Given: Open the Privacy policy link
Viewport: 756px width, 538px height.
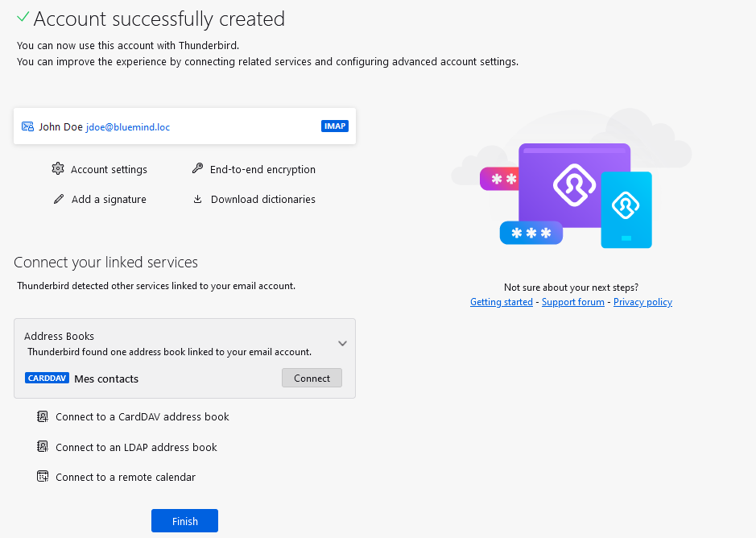Looking at the screenshot, I should 642,302.
